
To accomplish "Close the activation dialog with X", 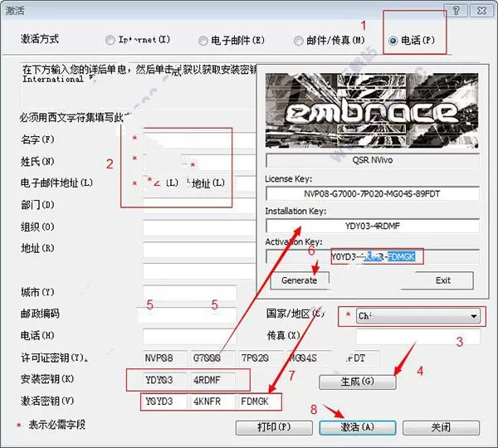I will coord(481,11).
